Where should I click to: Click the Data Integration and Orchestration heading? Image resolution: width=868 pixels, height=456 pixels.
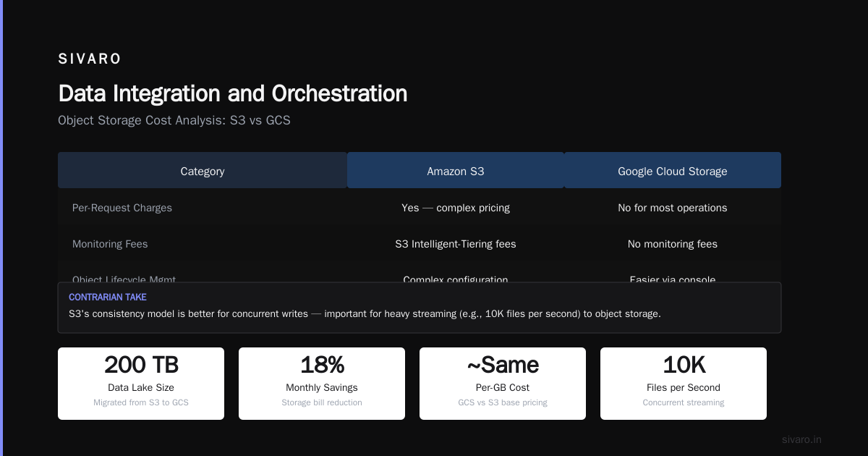click(x=232, y=93)
